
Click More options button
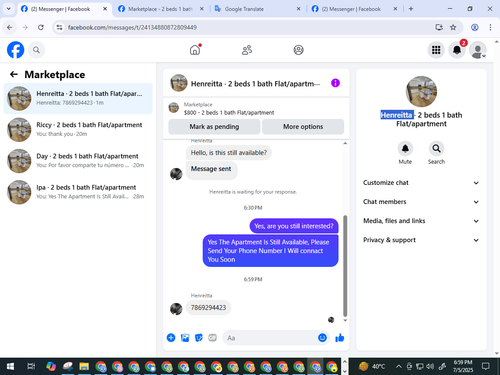point(303,127)
